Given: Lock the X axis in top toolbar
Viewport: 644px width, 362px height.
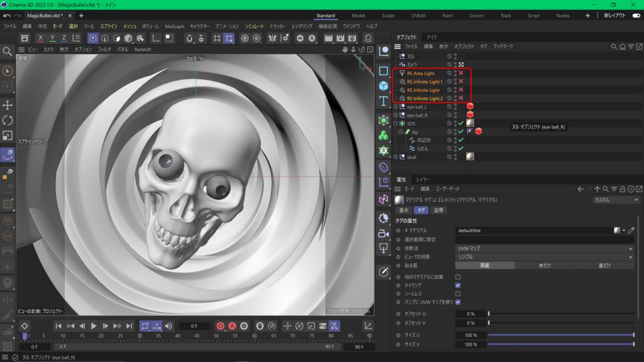Looking at the screenshot, I should pyautogui.click(x=41, y=38).
